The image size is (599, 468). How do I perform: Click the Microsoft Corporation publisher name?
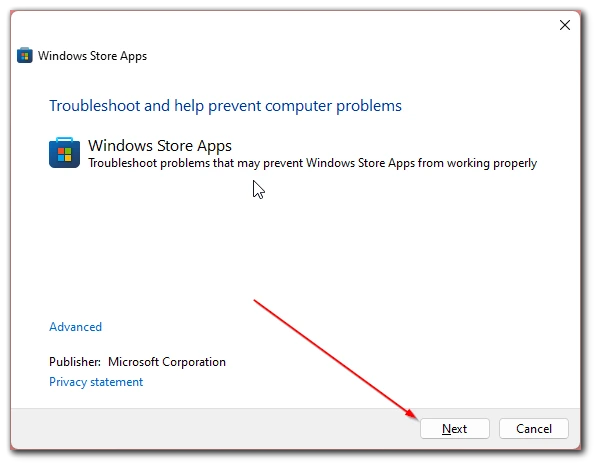tap(167, 362)
